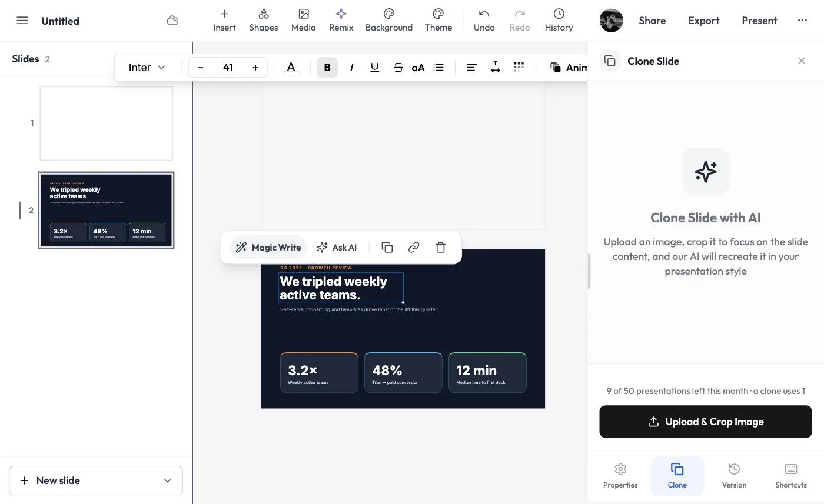
Task: Increase font size with plus button
Action: tap(255, 68)
